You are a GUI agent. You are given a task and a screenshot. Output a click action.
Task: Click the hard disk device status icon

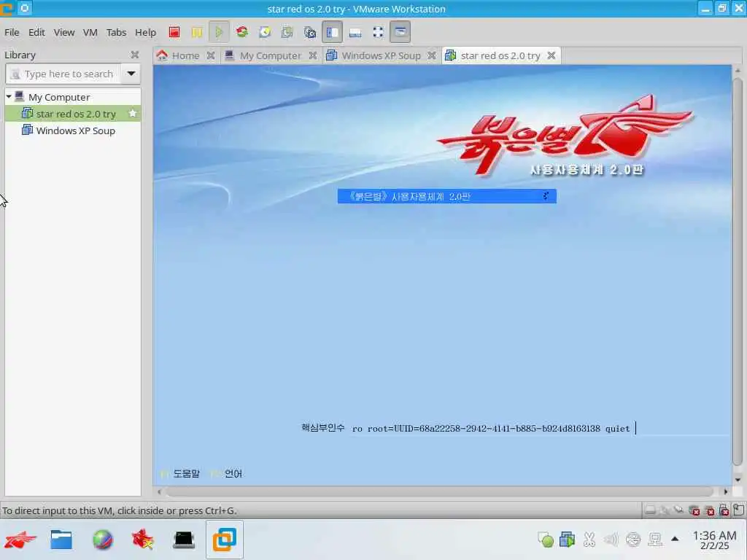coord(650,510)
